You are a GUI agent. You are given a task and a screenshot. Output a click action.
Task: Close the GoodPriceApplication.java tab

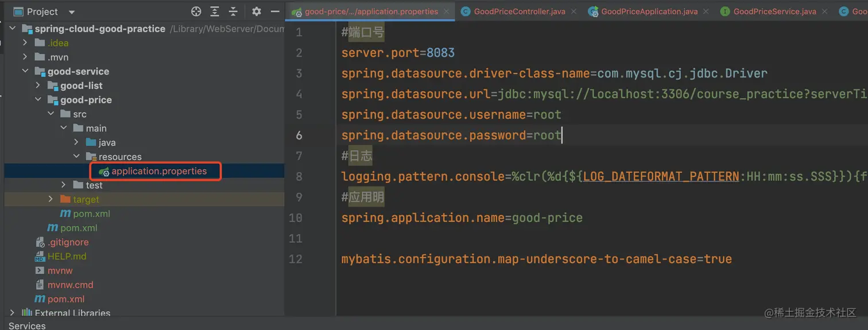706,11
